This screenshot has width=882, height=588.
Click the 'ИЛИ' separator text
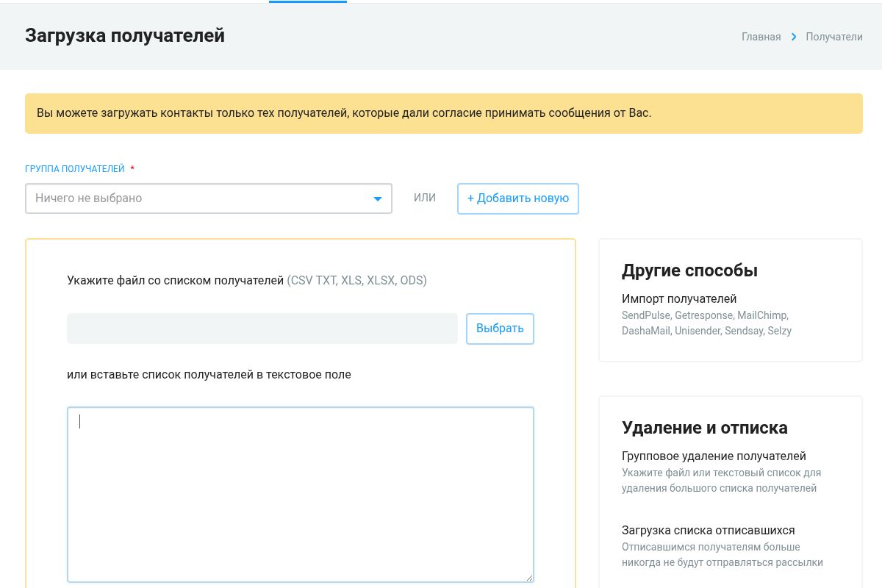pos(425,198)
